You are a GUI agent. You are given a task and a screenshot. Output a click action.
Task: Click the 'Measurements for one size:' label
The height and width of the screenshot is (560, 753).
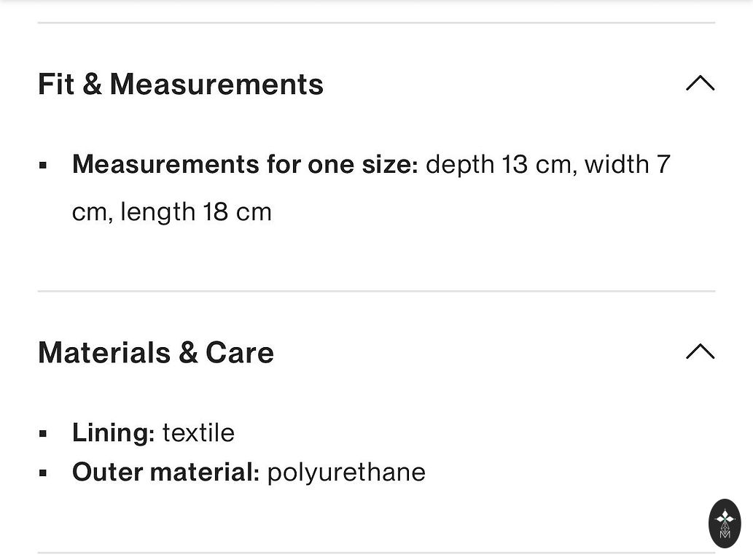tap(245, 164)
